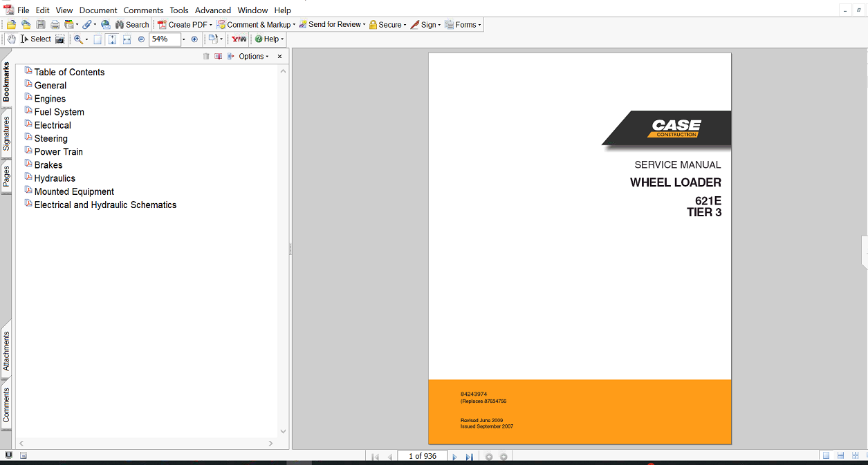This screenshot has width=868, height=465.
Task: Go to the next page arrow
Action: tap(454, 457)
